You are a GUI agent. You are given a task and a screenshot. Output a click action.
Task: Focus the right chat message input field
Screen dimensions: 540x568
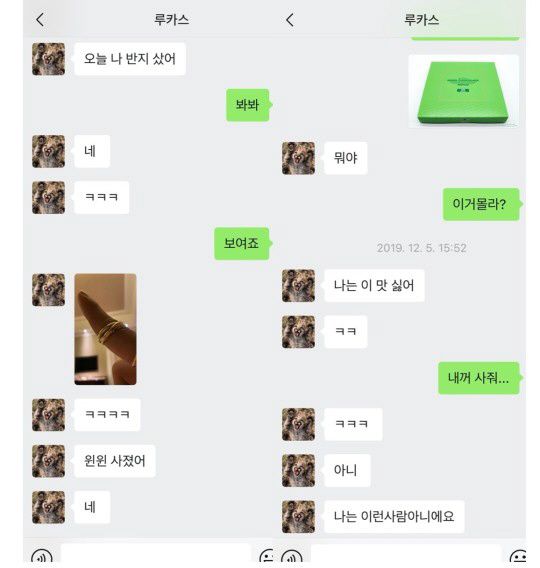[x=406, y=553]
